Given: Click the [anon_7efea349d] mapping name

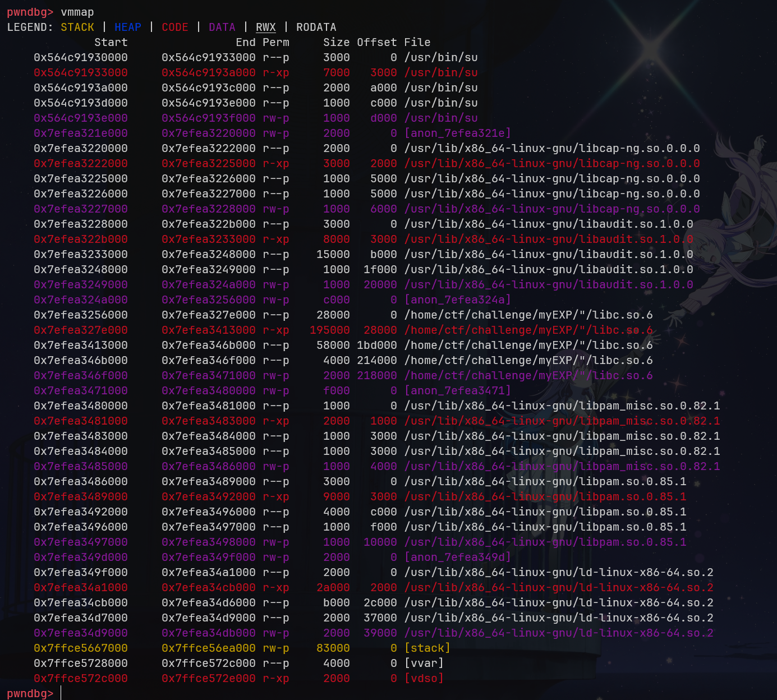Looking at the screenshot, I should [458, 557].
